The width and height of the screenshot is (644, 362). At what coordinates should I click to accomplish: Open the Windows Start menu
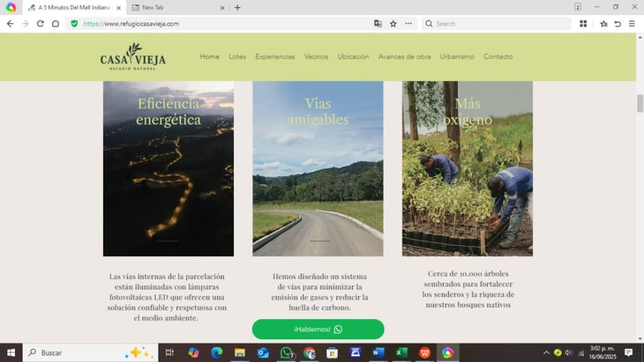(x=11, y=353)
